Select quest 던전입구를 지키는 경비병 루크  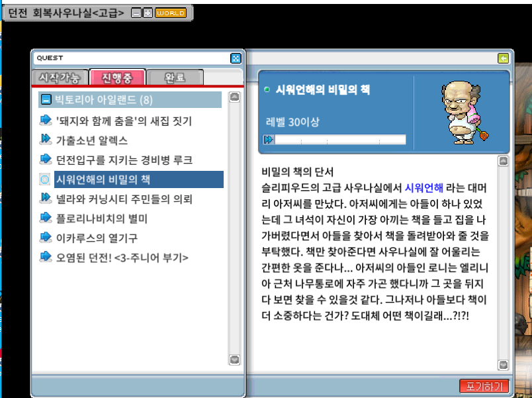pos(124,160)
